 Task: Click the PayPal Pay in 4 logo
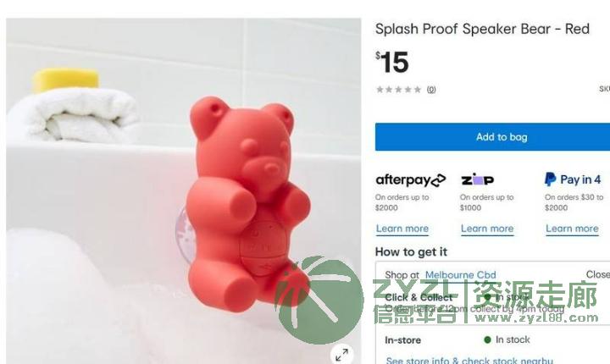click(573, 179)
